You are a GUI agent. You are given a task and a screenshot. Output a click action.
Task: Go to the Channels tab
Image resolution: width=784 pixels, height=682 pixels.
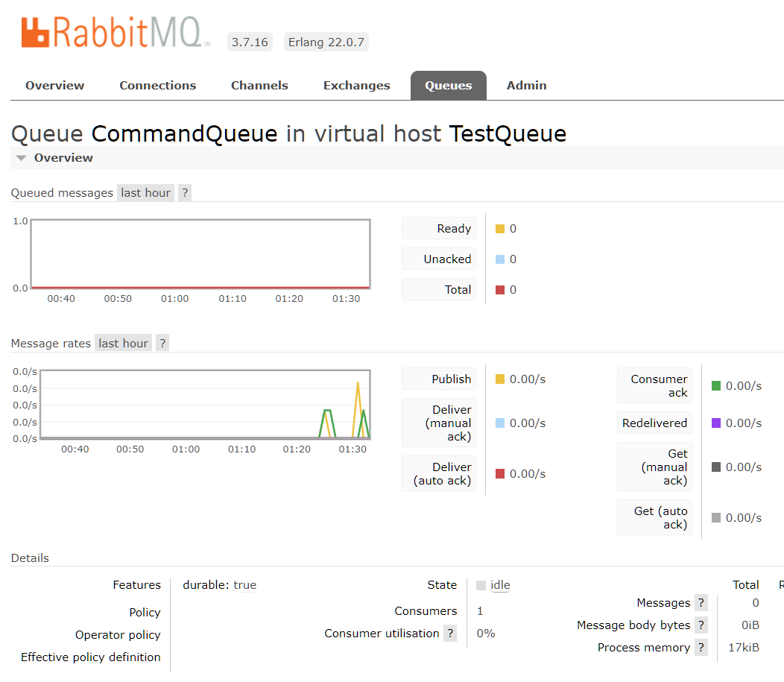[x=259, y=86]
